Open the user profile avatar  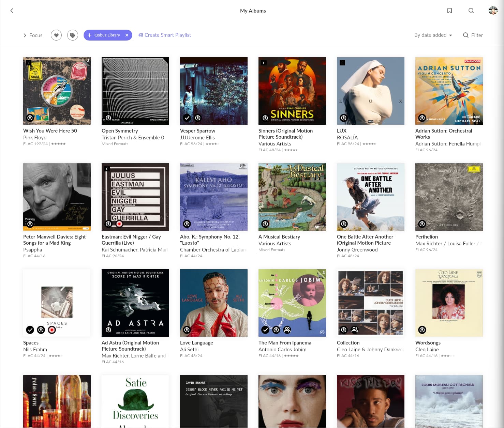click(x=493, y=11)
